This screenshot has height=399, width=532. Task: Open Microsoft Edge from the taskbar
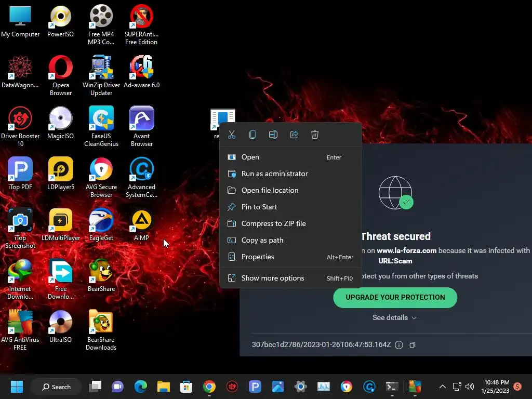(x=140, y=387)
